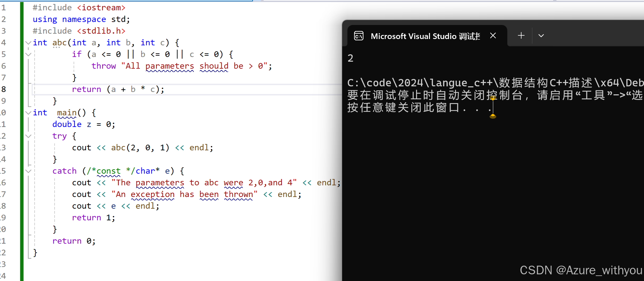Select the Microsoft Visual Studio debug console tab

point(427,36)
